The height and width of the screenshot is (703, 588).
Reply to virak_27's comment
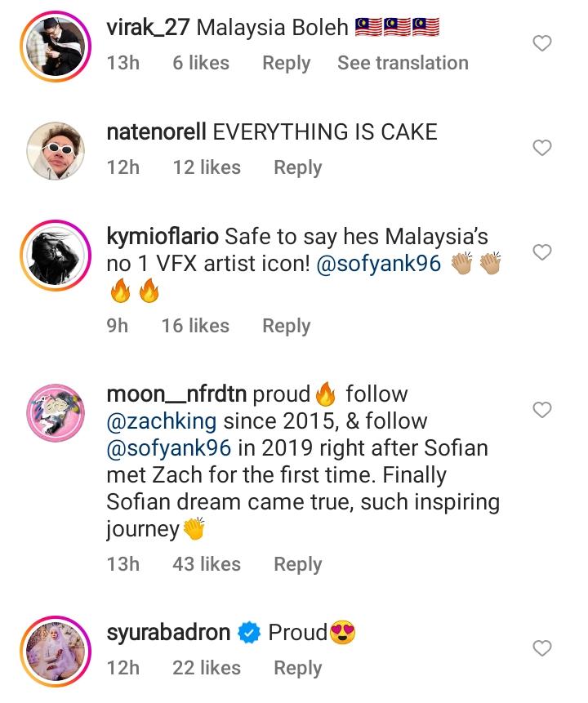pos(286,63)
